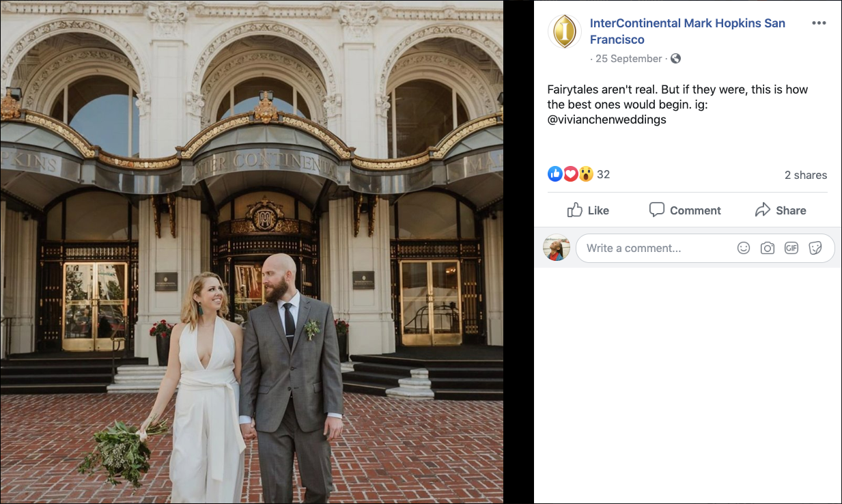The width and height of the screenshot is (842, 504).
Task: View the 32 reactions count
Action: coord(603,175)
